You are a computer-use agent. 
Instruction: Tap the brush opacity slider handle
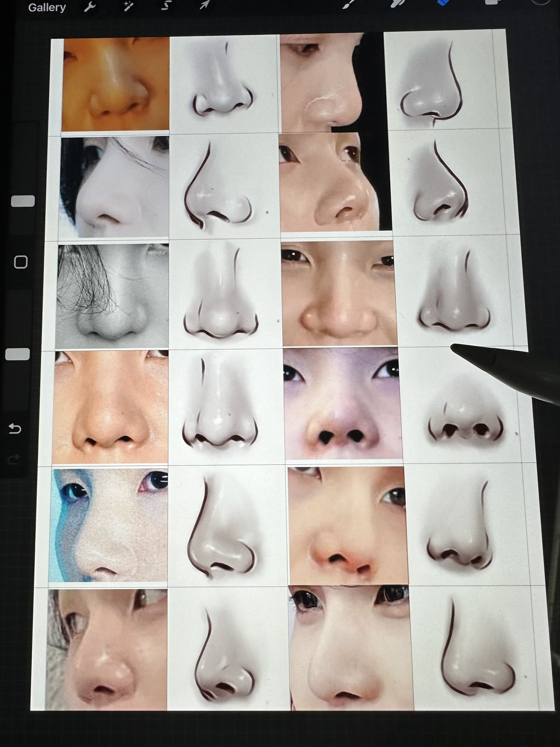18,354
